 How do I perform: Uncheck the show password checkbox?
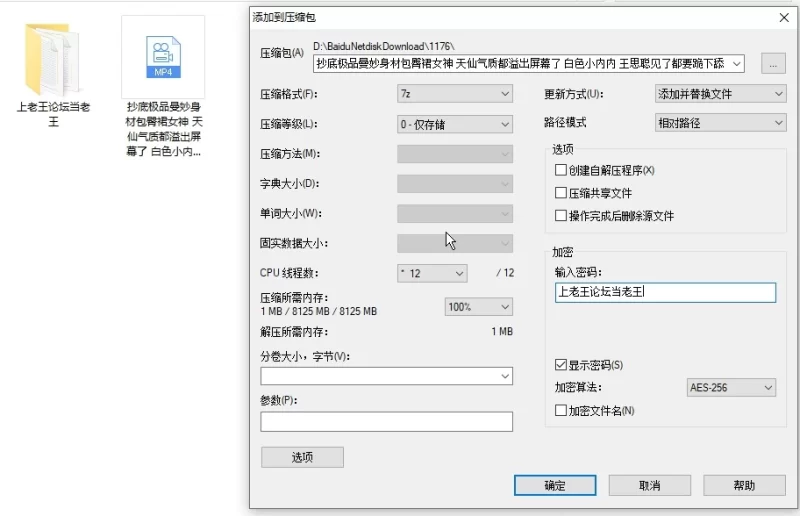(561, 364)
